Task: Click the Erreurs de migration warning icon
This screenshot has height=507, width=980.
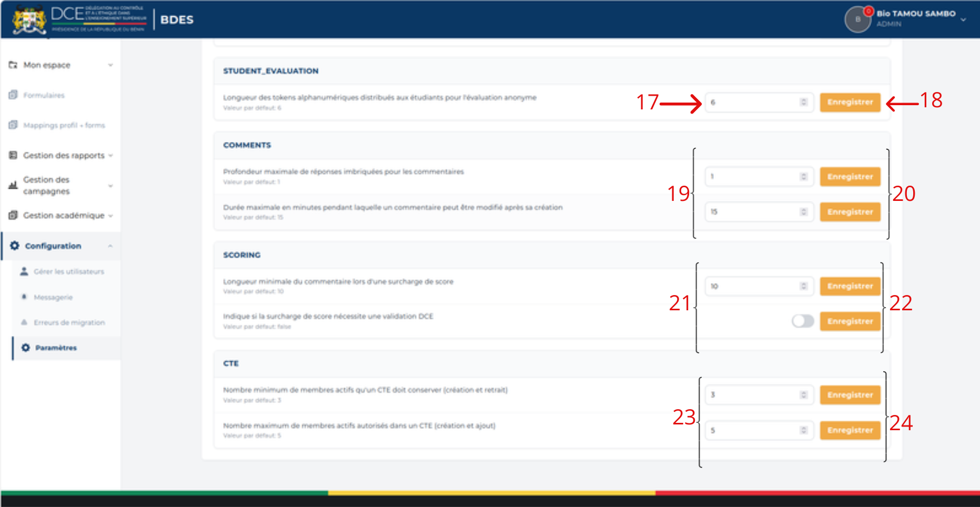Action: click(24, 322)
